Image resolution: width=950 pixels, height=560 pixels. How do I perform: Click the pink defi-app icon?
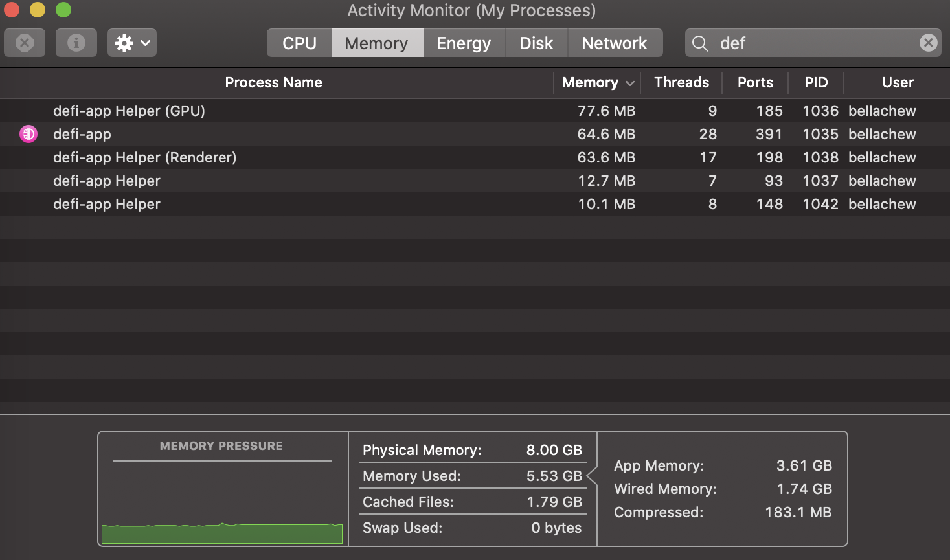(x=28, y=134)
